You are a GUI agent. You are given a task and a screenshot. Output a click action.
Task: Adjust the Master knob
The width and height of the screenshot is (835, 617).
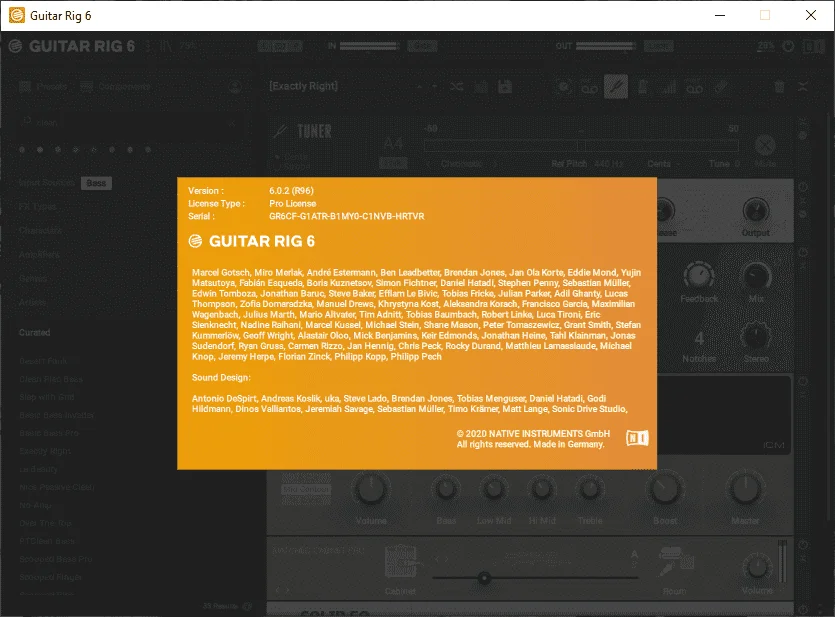[745, 489]
